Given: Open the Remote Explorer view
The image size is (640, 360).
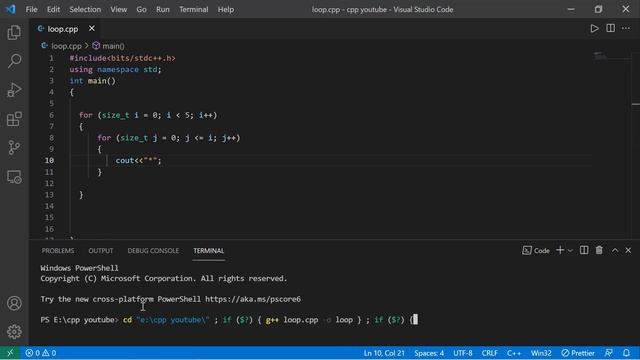Looking at the screenshot, I should 14,177.
